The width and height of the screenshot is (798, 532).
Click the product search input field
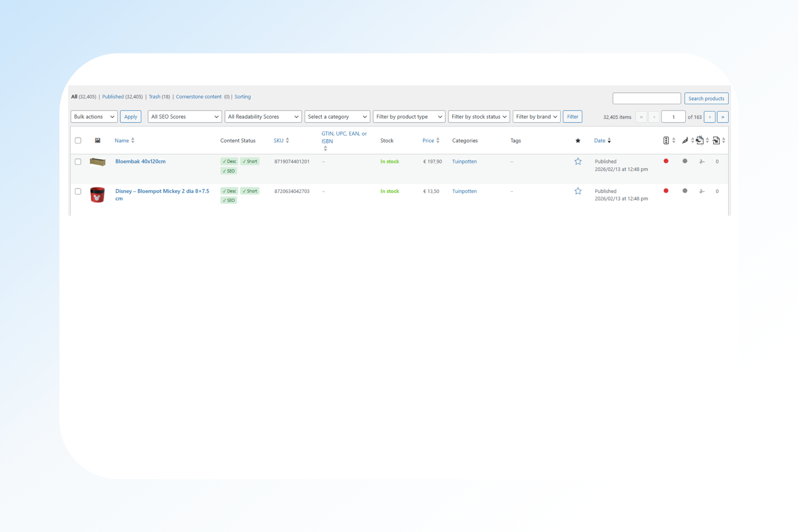click(646, 99)
